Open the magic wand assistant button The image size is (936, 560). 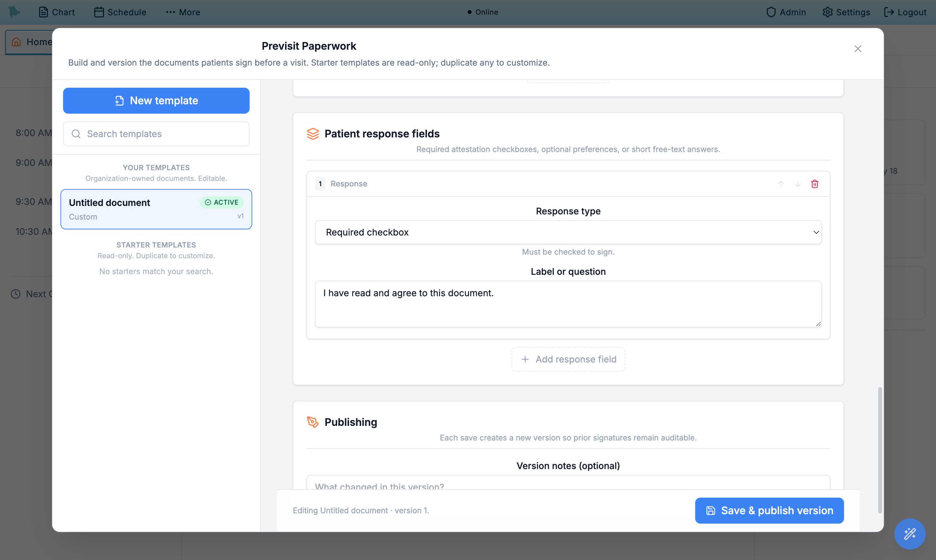point(910,534)
